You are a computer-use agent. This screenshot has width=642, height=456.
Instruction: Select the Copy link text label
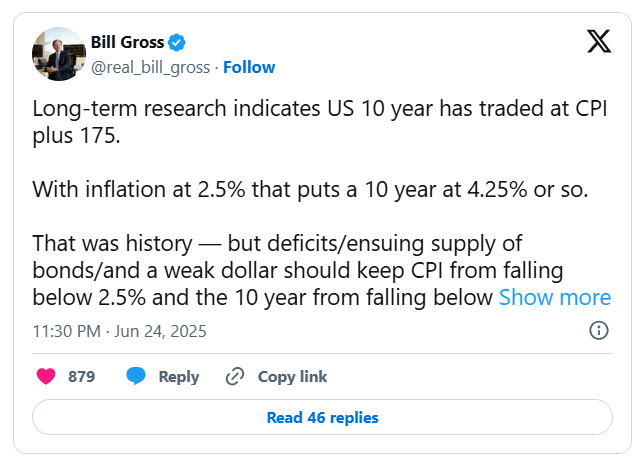292,377
